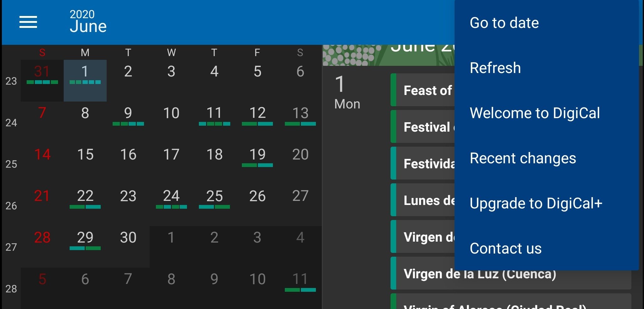Open the hamburger navigation menu
Screen dimensions: 644x309
(28, 22)
